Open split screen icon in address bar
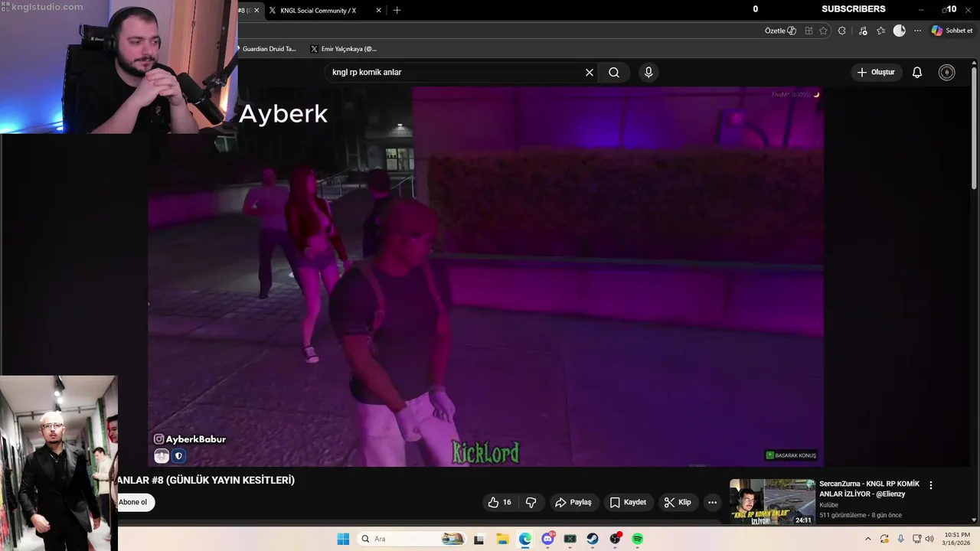This screenshot has height=551, width=980. [808, 31]
